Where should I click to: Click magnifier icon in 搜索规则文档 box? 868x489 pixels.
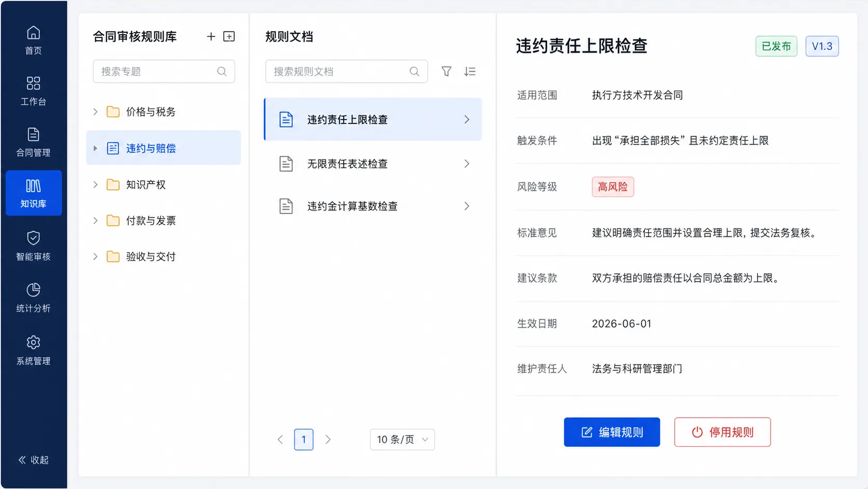[414, 71]
